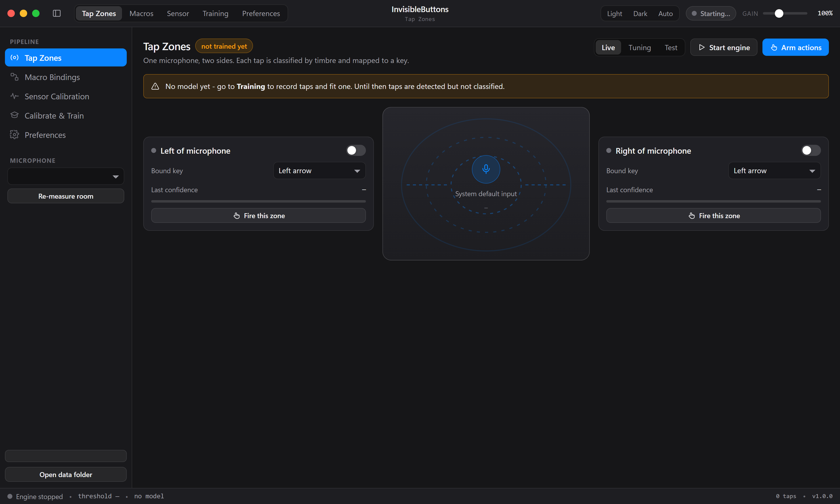Click the v1.0.0 version label
Screen dimensions: 840x504
(x=822, y=496)
